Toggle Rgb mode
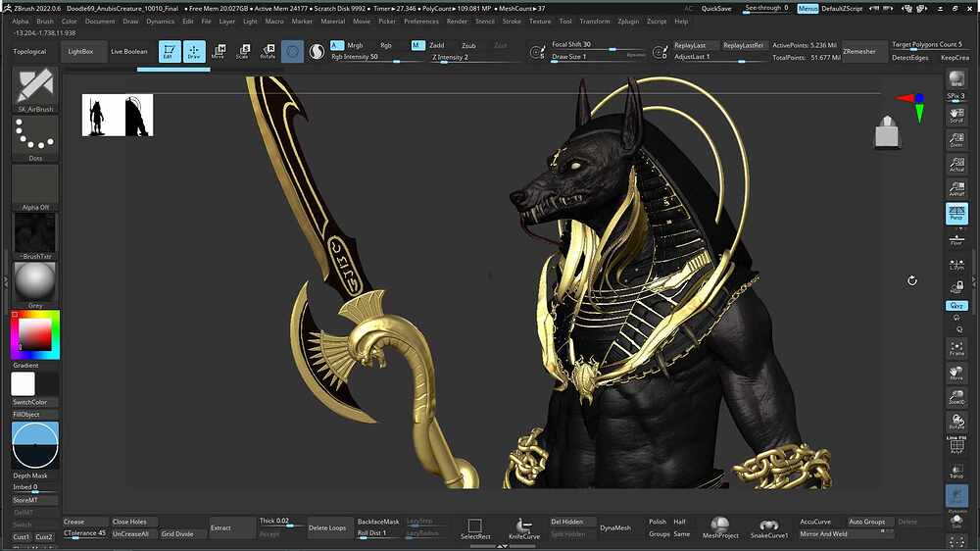This screenshot has width=980, height=551. [385, 45]
